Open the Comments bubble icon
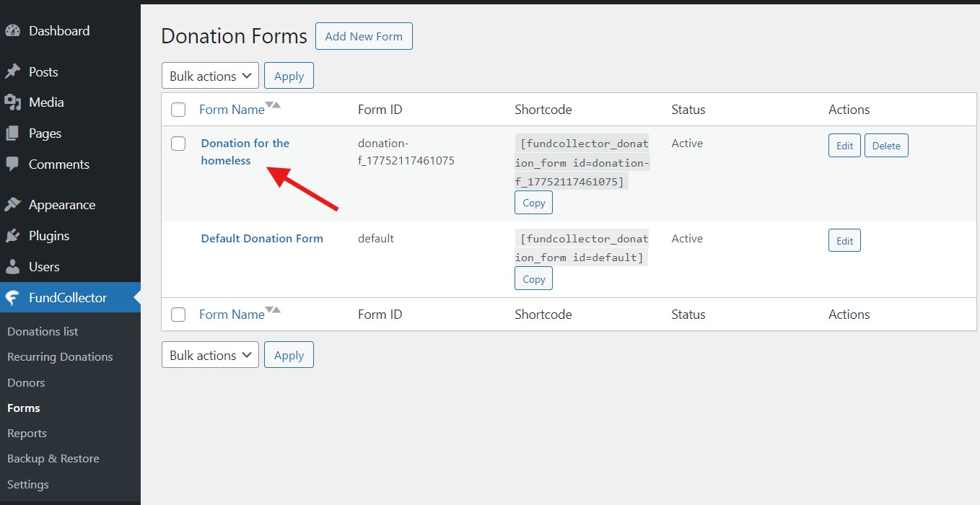This screenshot has height=505, width=980. click(x=14, y=164)
